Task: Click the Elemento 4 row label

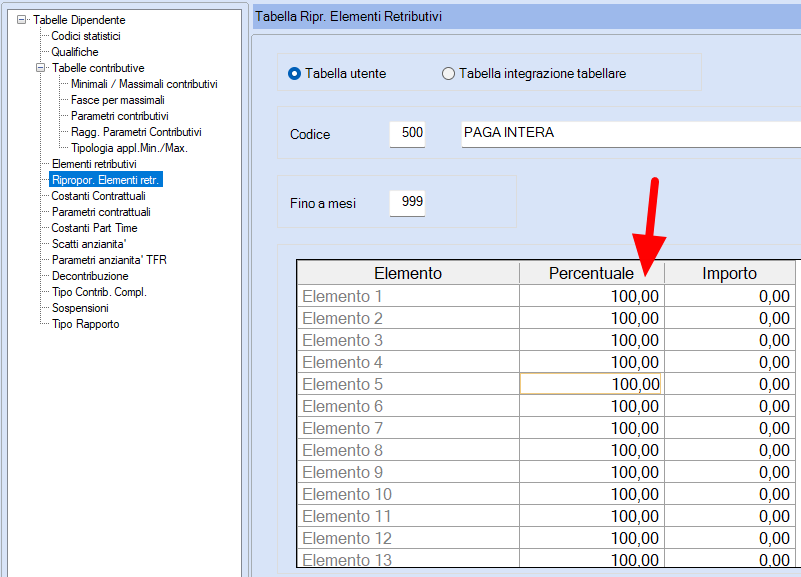Action: pos(408,362)
